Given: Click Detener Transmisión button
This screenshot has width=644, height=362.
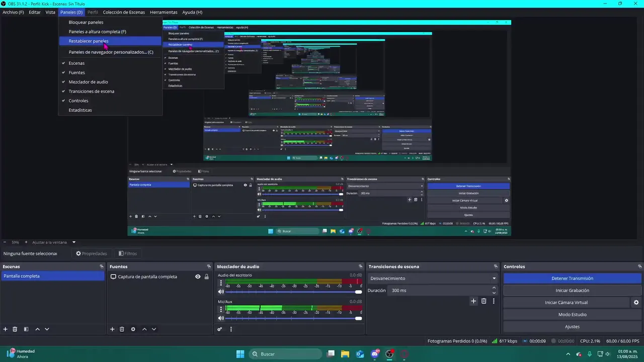Looking at the screenshot, I should [x=573, y=279].
